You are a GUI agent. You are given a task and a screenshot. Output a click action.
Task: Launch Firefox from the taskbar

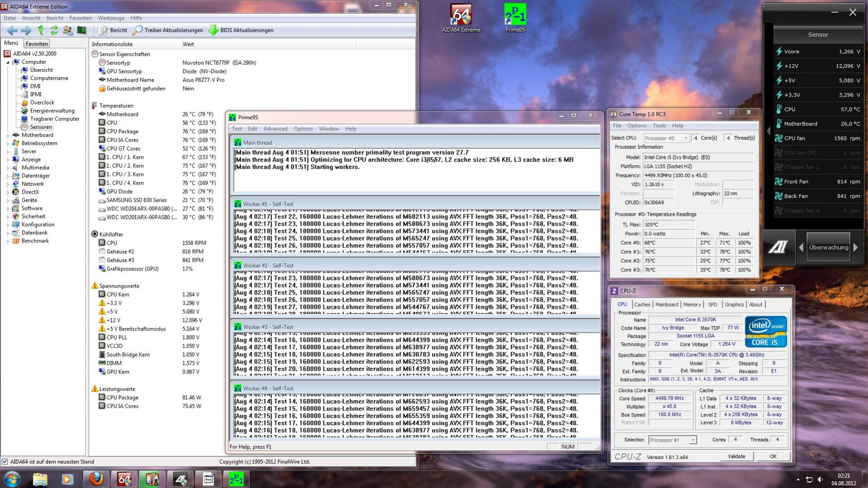click(x=96, y=479)
